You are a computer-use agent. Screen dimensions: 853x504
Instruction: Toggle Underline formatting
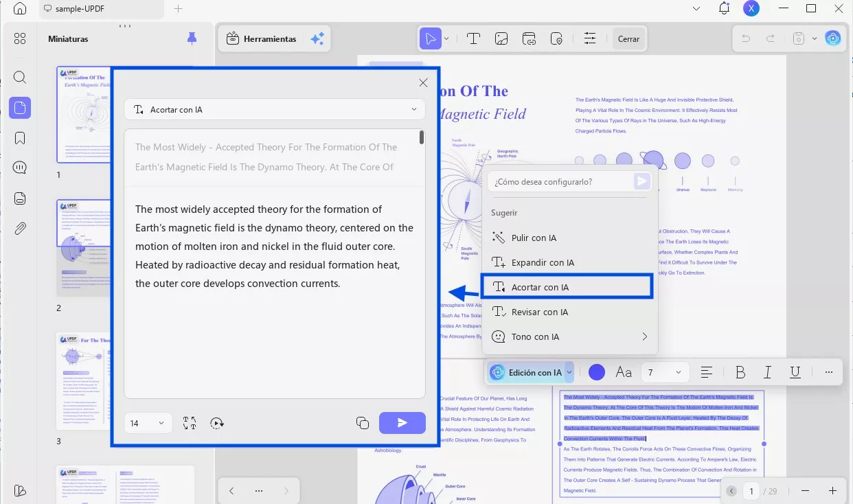[795, 372]
